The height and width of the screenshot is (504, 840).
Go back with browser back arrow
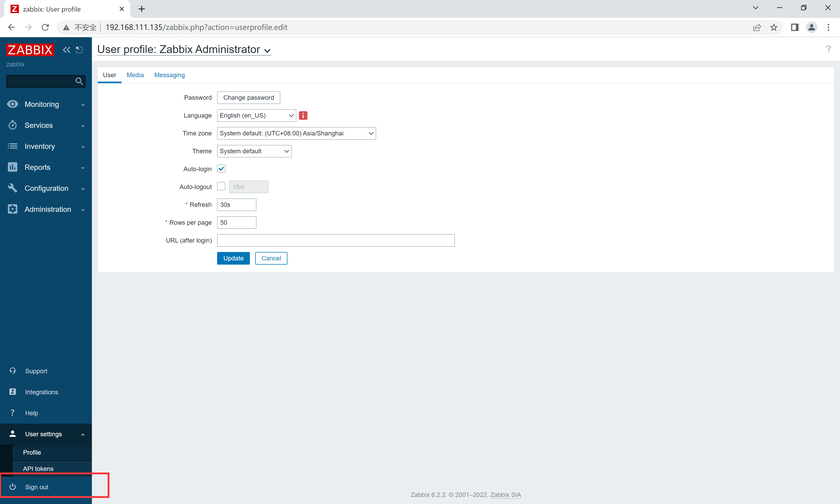pos(12,27)
